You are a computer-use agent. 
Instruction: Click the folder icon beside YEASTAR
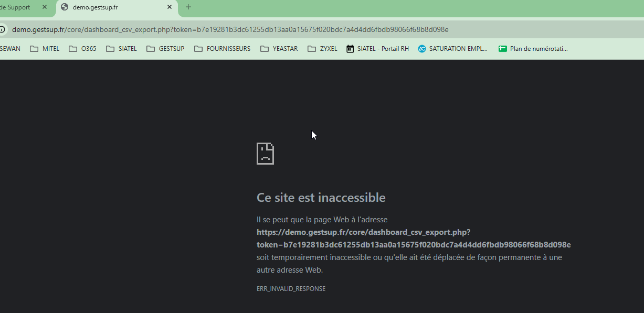click(265, 49)
